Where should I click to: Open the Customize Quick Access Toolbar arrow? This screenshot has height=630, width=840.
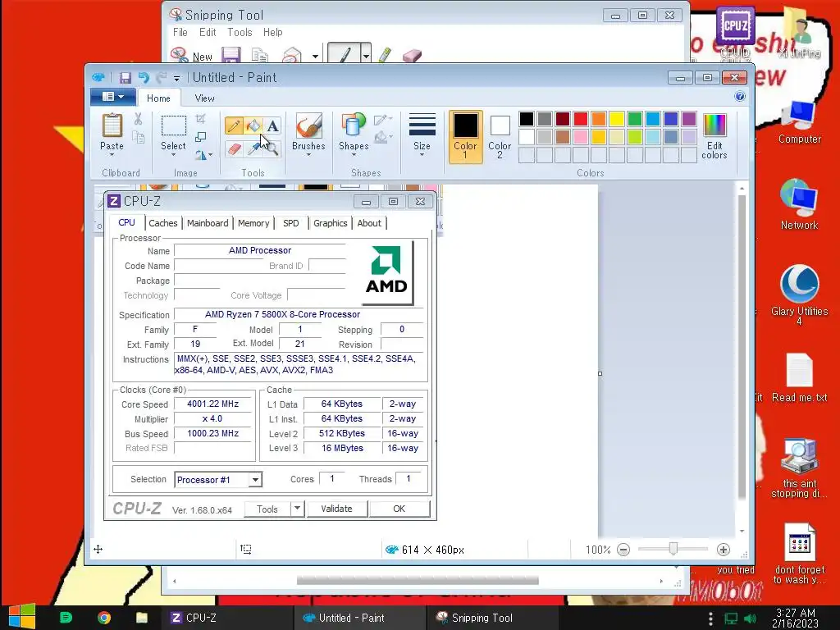tap(177, 79)
